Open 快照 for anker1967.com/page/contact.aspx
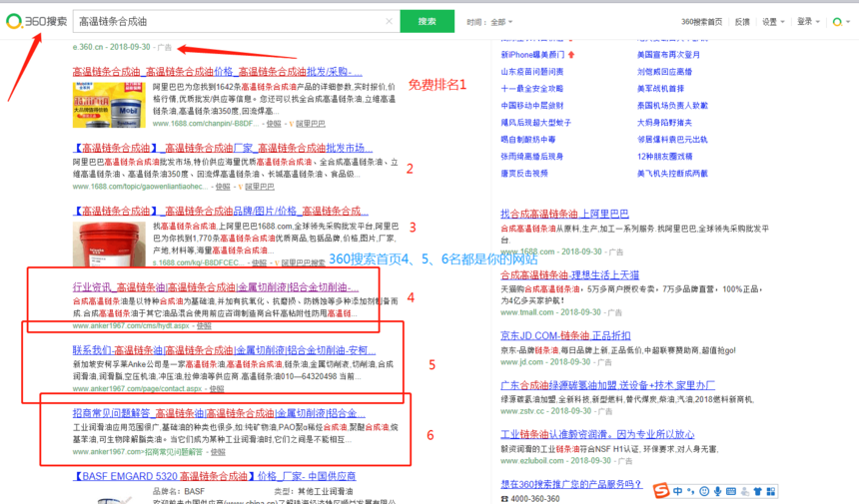 click(x=217, y=389)
